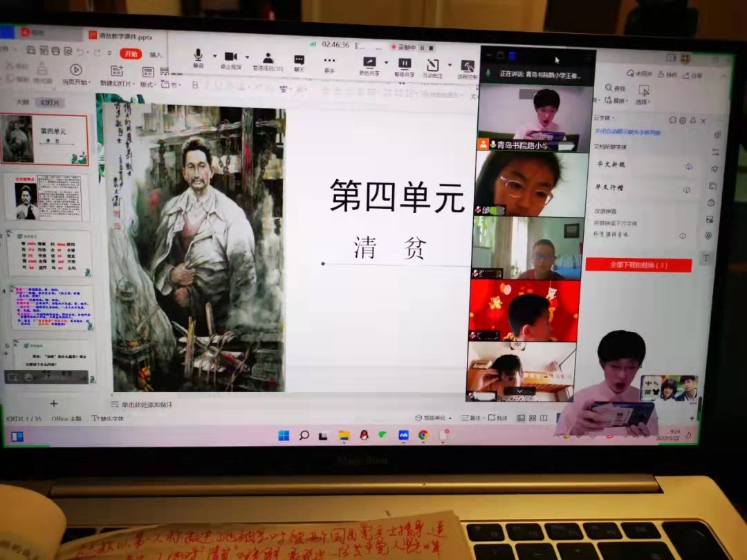The height and width of the screenshot is (560, 747).
Task: Close the cloud fonts panel
Action: coord(703,120)
